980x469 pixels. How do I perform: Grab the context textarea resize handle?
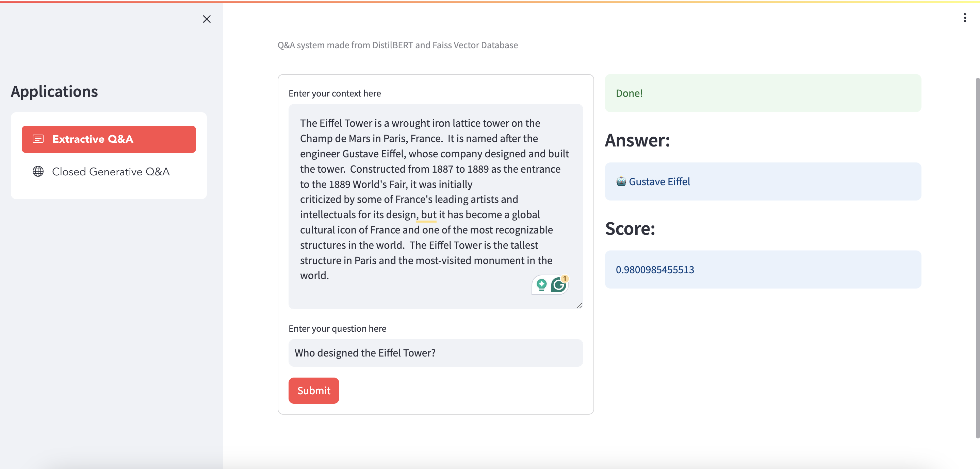coord(579,306)
